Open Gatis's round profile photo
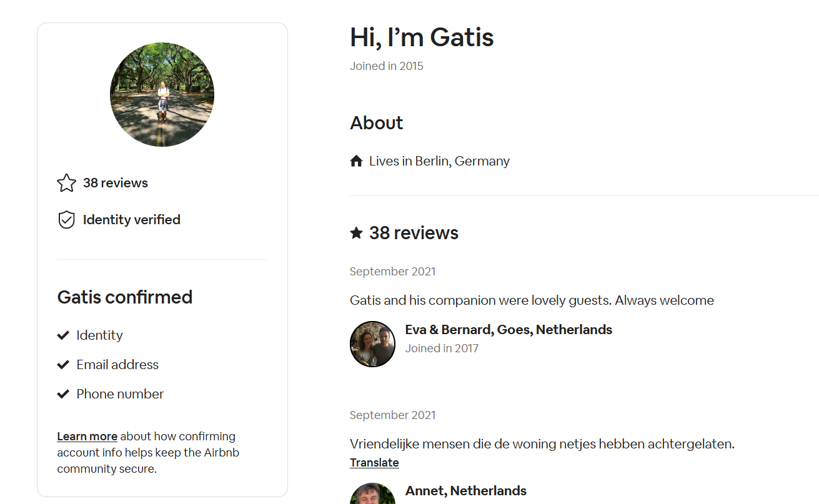The image size is (819, 504). click(x=162, y=94)
